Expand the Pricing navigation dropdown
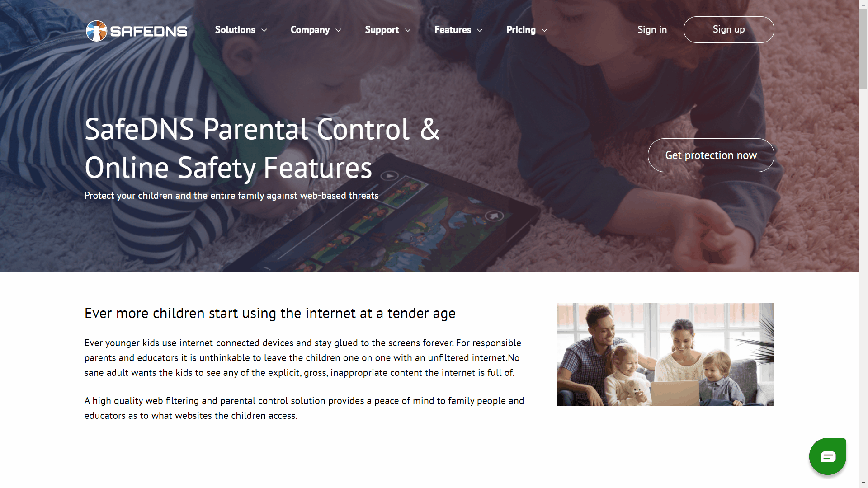 click(527, 30)
